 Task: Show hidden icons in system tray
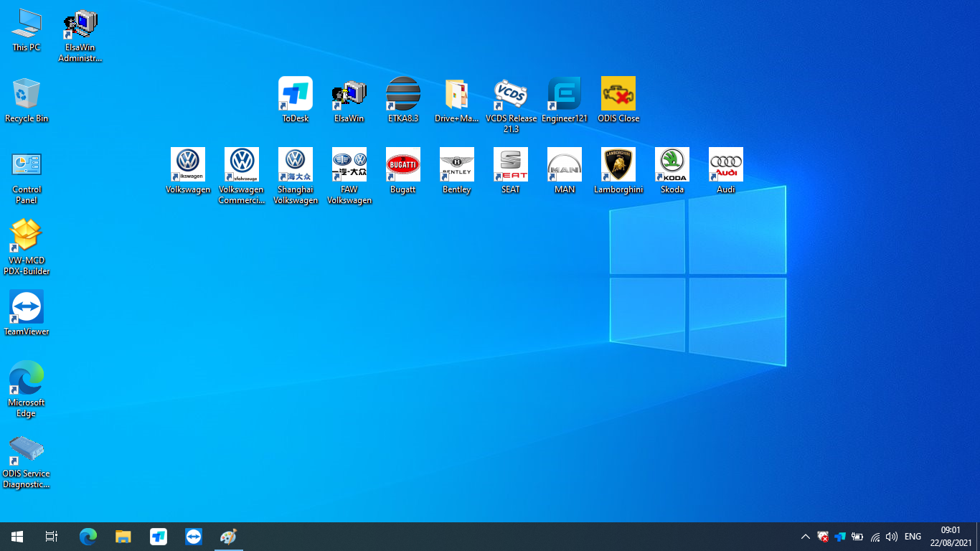tap(805, 537)
